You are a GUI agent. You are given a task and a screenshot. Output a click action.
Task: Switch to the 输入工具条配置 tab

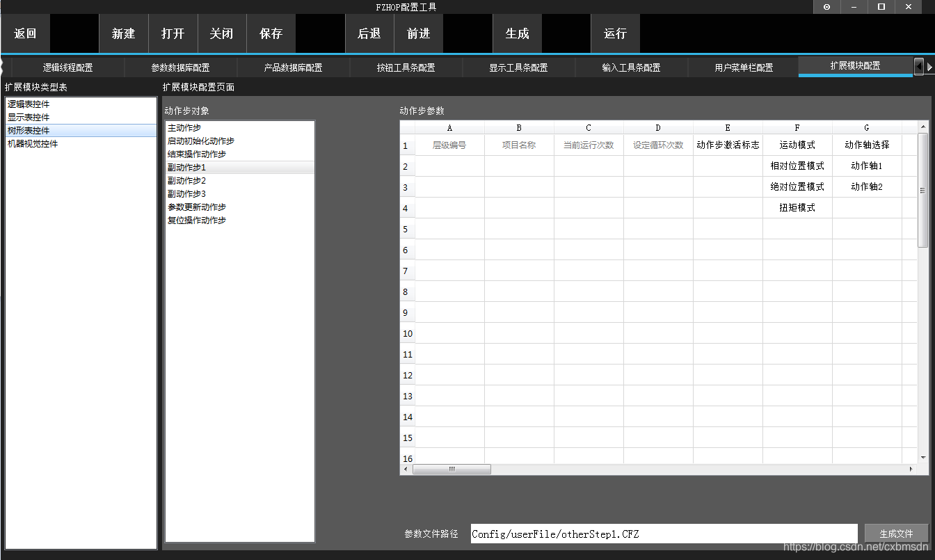click(x=631, y=67)
